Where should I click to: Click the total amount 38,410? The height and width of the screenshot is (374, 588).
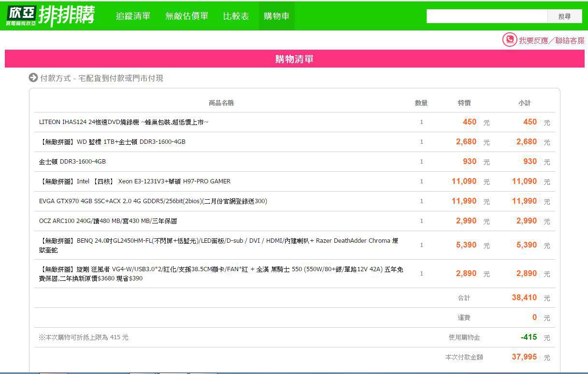point(525,298)
